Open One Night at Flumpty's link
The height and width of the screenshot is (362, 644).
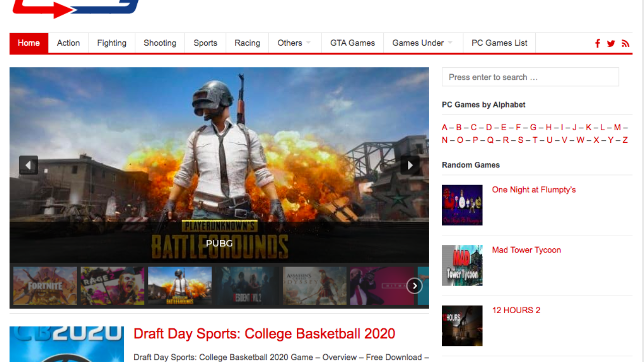pos(534,190)
